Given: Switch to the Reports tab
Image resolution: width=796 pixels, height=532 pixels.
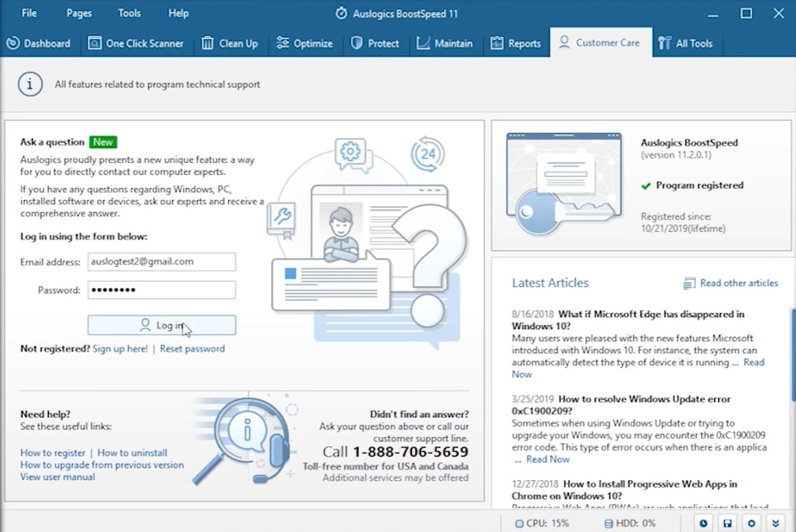Looking at the screenshot, I should click(x=516, y=43).
